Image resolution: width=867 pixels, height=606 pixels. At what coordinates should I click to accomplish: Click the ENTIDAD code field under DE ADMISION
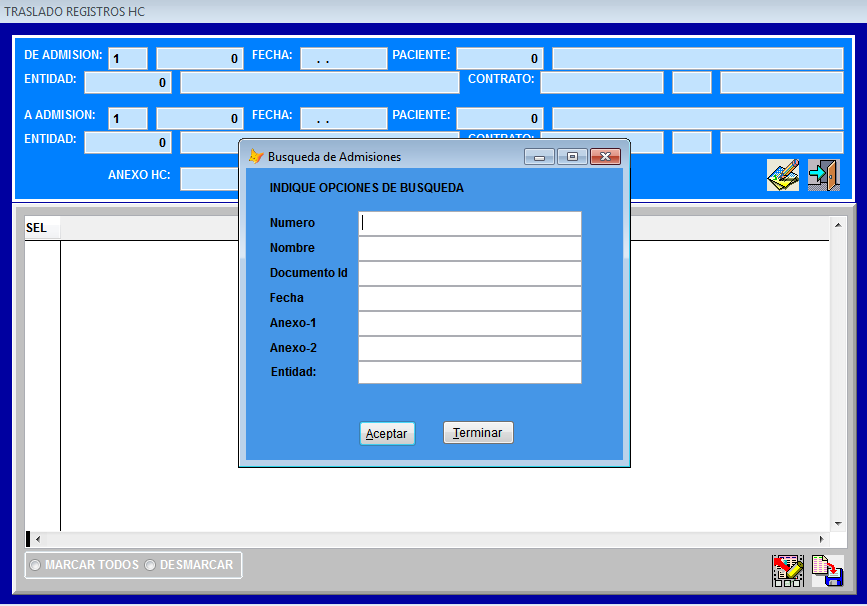[x=128, y=82]
